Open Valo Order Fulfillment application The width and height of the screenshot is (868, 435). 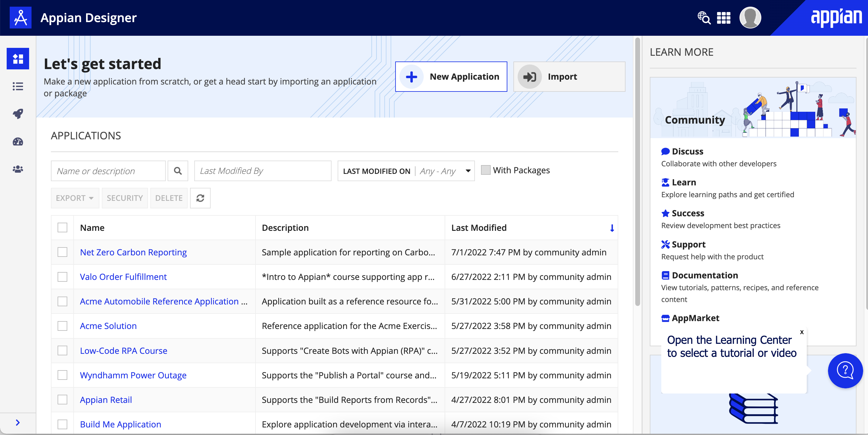tap(123, 277)
